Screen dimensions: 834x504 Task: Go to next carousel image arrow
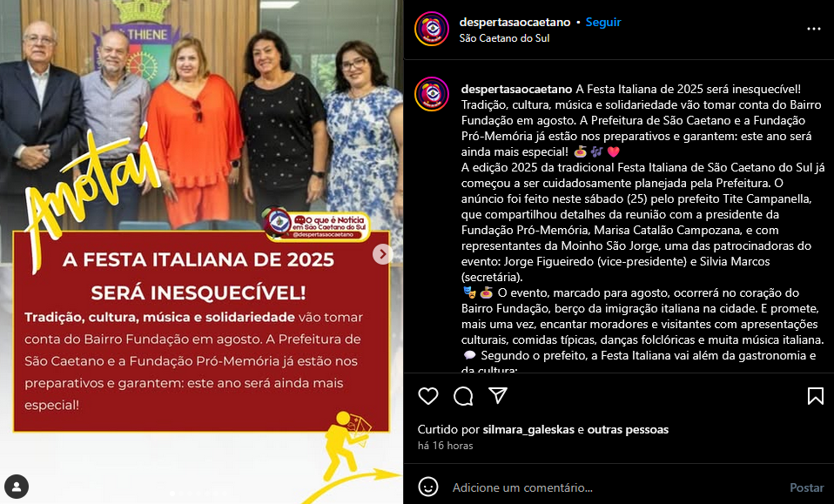382,254
